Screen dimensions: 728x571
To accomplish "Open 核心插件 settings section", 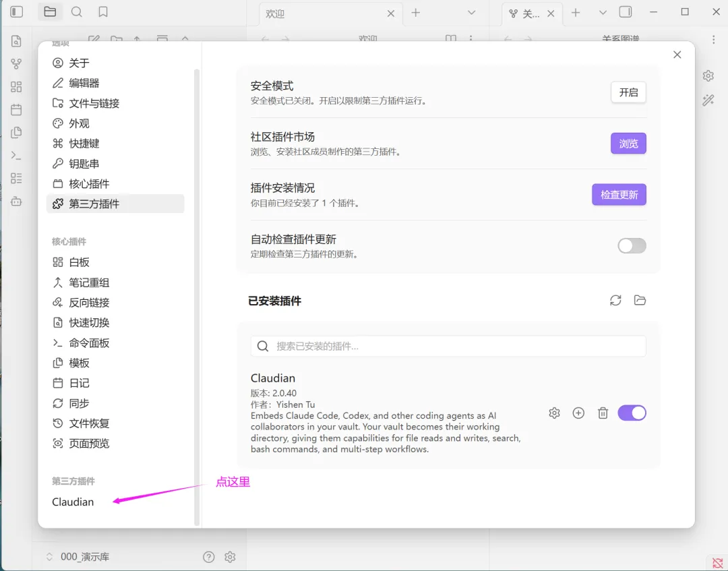I will (x=116, y=184).
